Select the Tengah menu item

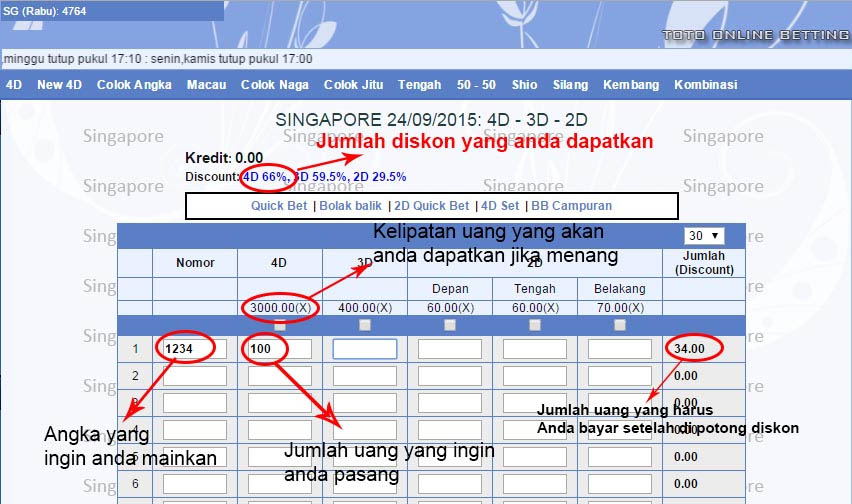(419, 85)
